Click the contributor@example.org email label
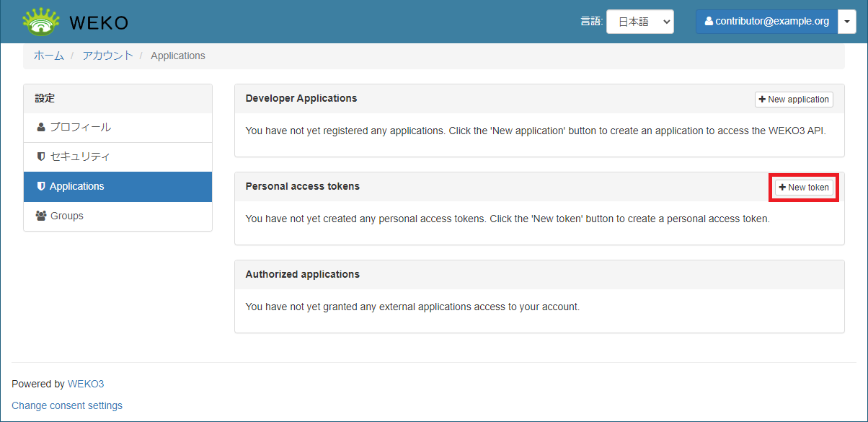Screen dimensions: 868x422 (x=772, y=22)
